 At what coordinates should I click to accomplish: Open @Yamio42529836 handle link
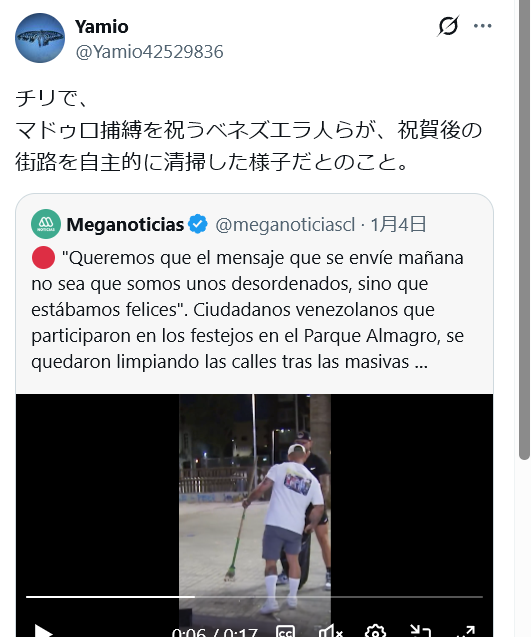[x=150, y=52]
